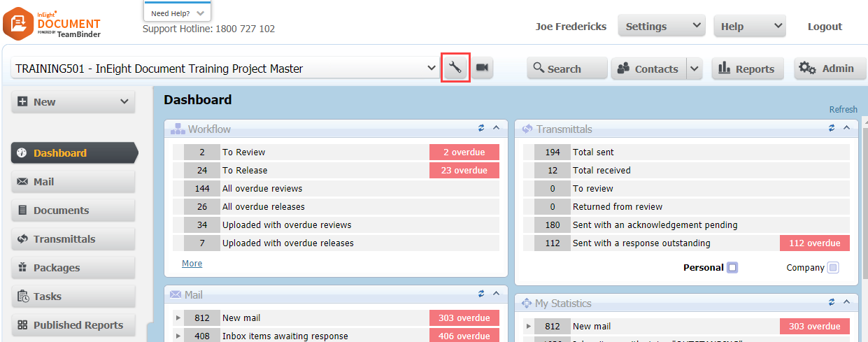The height and width of the screenshot is (342, 868).
Task: Click Joe Fredericks user name
Action: point(569,27)
